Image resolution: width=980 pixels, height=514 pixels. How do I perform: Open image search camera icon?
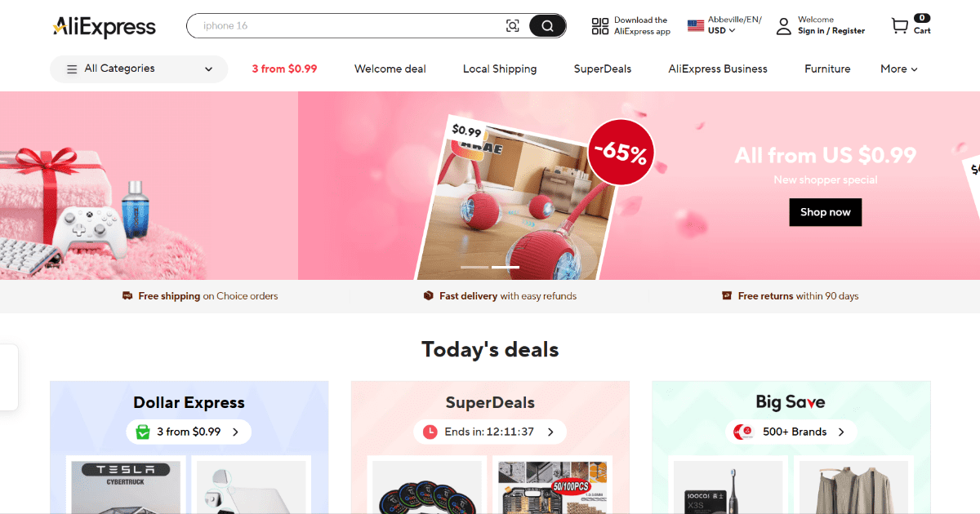click(x=513, y=26)
